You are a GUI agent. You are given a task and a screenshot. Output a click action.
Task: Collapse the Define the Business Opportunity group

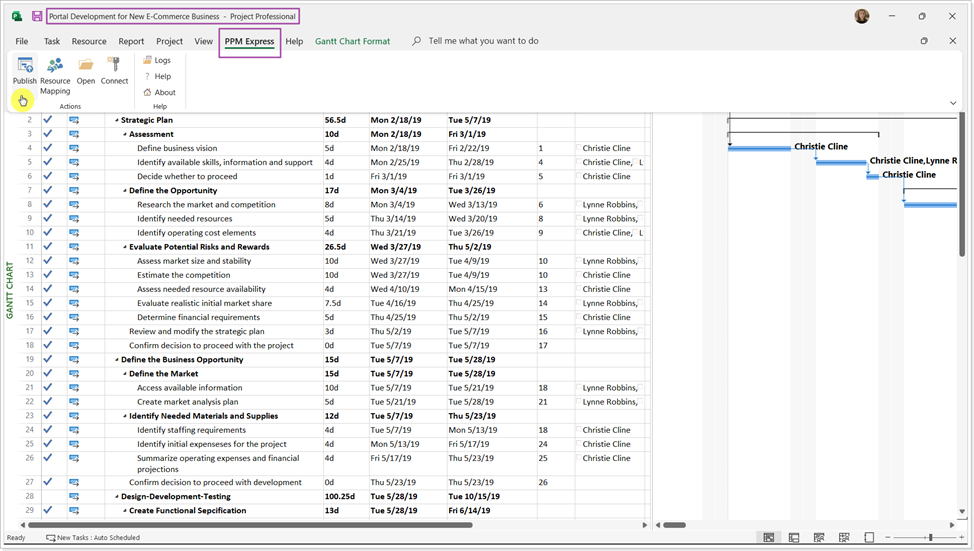pyautogui.click(x=117, y=360)
